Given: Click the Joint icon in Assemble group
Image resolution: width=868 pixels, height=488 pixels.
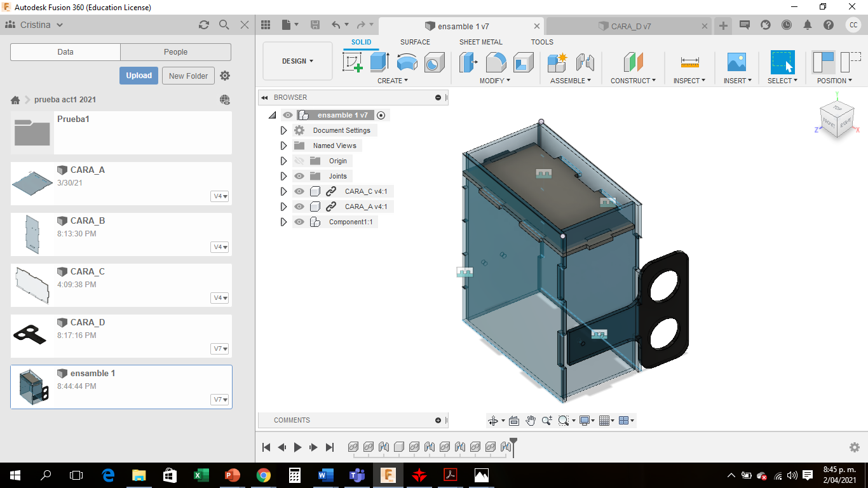Looking at the screenshot, I should point(585,62).
